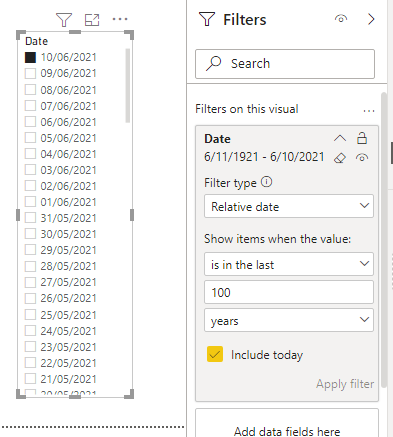This screenshot has height=437, width=393.
Task: Check the 09/06/2021 date
Action: coord(30,73)
